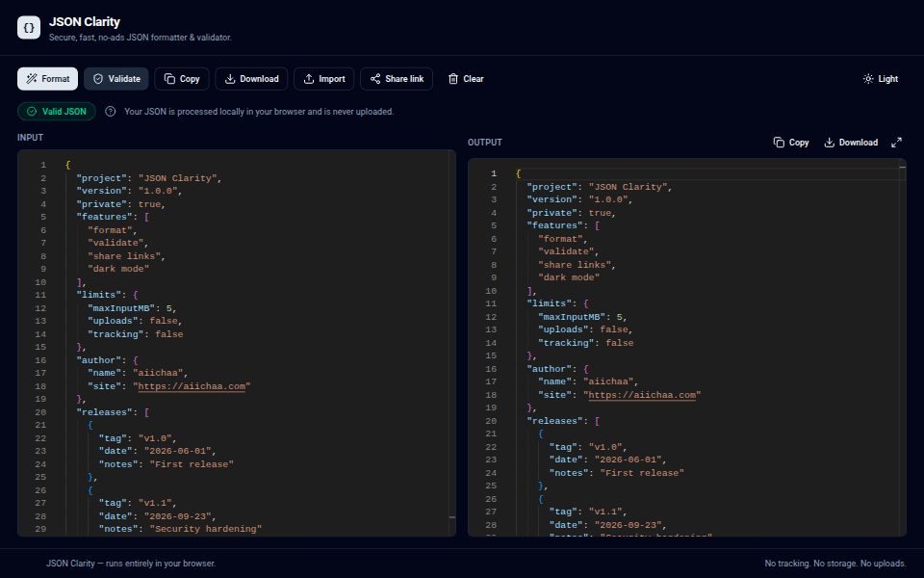
Task: Click line number 11 in the output gutter
Action: pos(491,303)
